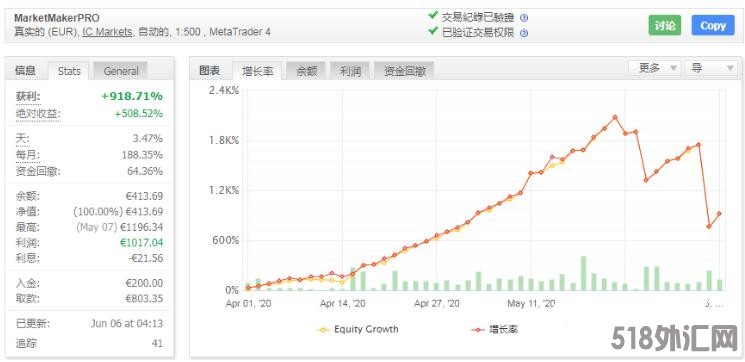Click the 188.35% monthly value
The height and width of the screenshot is (362, 745).
point(143,155)
